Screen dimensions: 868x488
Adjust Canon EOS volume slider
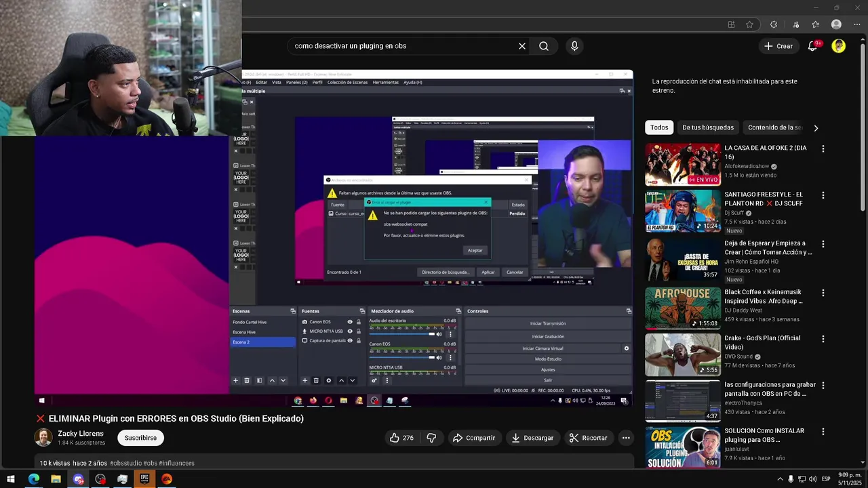pos(401,357)
